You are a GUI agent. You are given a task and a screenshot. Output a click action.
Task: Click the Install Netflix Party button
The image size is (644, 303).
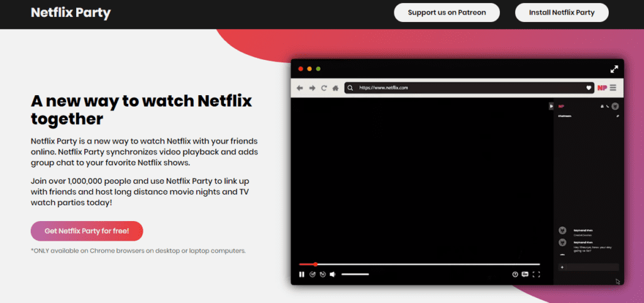click(x=562, y=13)
